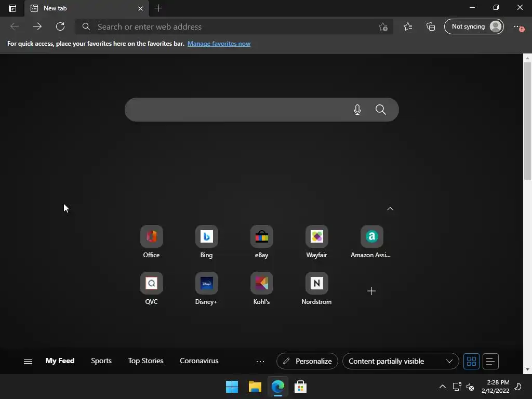532x399 pixels.
Task: Start voice search with microphone icon
Action: 357,110
